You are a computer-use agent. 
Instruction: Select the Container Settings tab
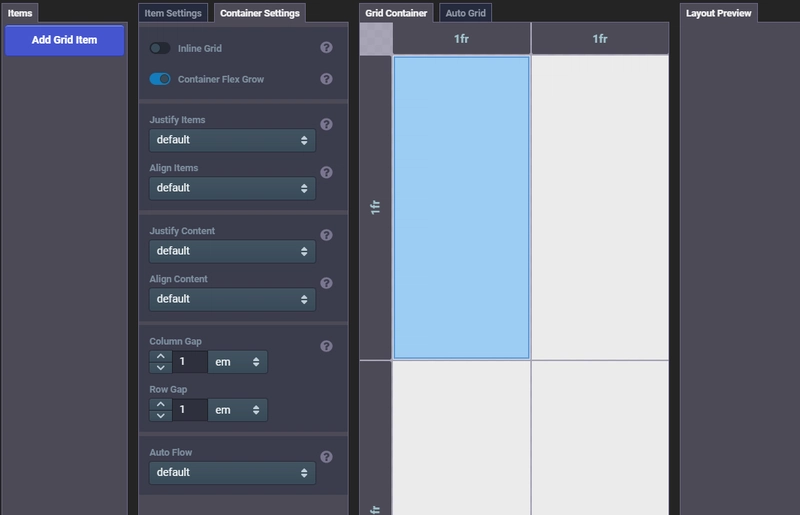tap(260, 13)
